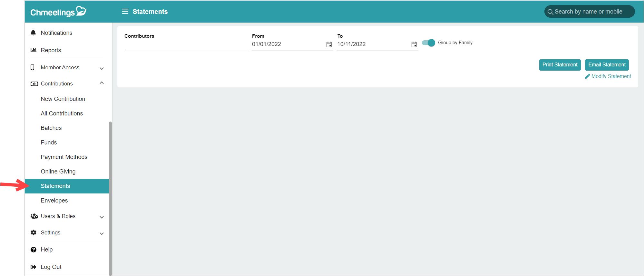Viewport: 644px width, 276px height.
Task: Click the Help question mark icon
Action: click(34, 250)
